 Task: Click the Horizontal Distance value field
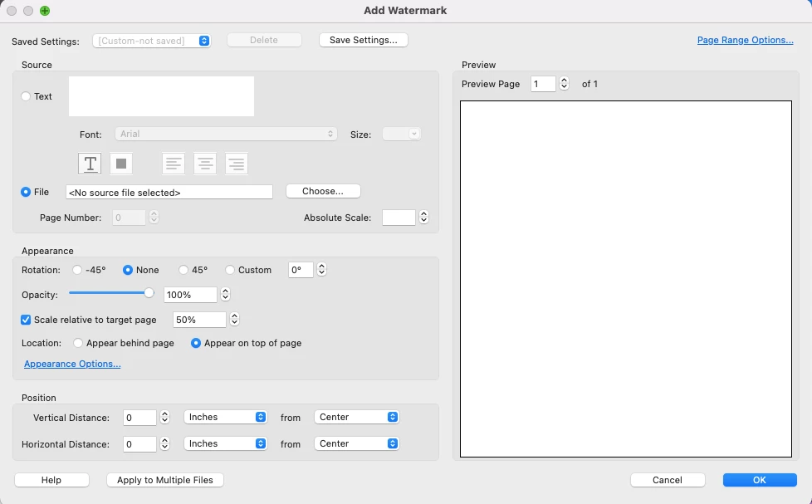coord(139,444)
